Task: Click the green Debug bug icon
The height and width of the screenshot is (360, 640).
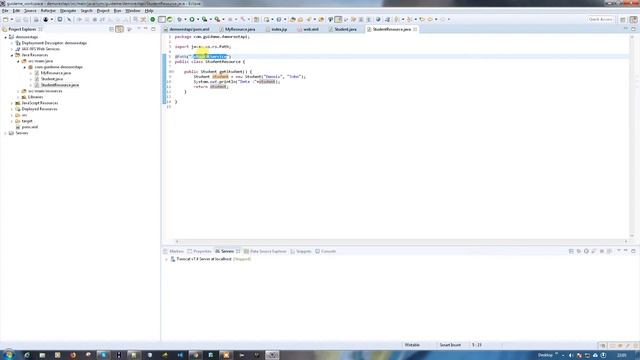Action: [179, 19]
